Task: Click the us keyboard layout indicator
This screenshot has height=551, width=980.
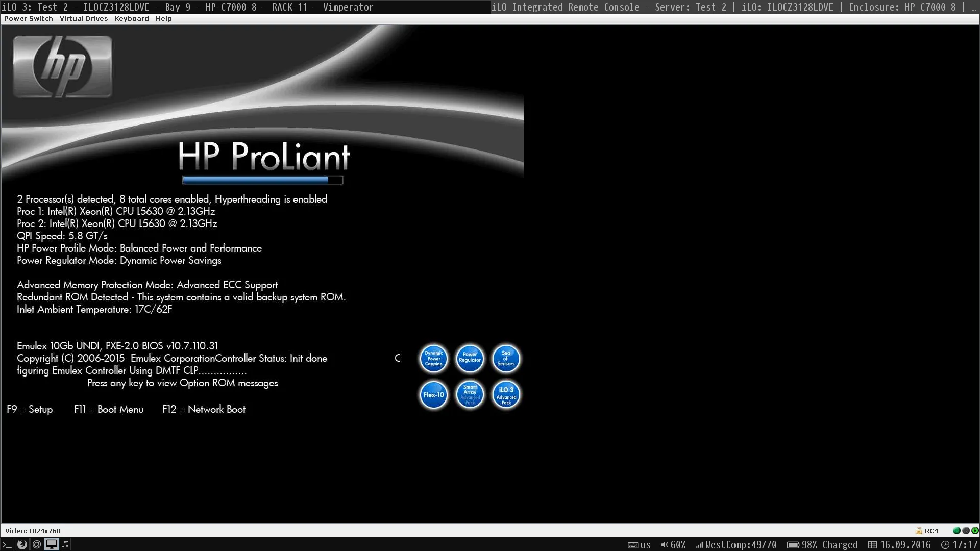Action: pos(639,545)
